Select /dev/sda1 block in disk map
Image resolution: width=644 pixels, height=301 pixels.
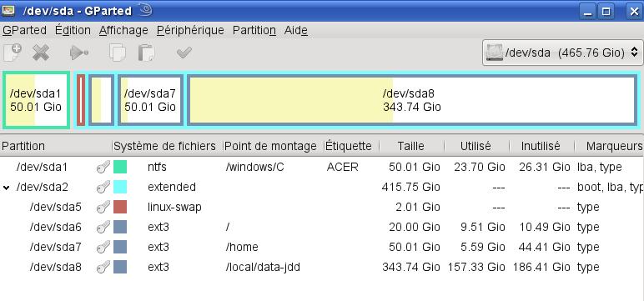coord(36,100)
